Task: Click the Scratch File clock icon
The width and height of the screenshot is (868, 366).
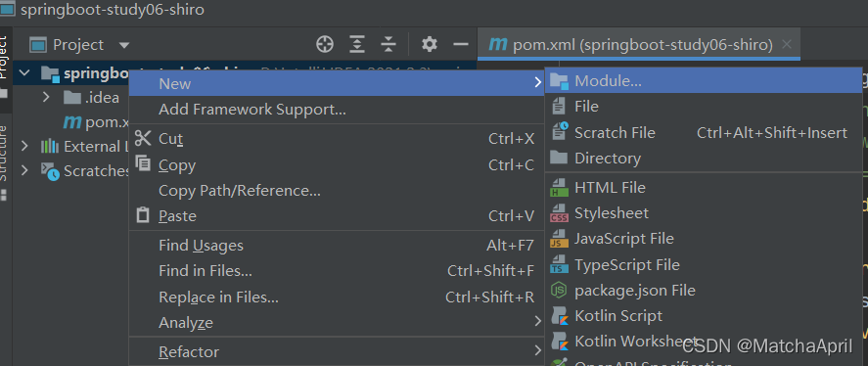Action: pyautogui.click(x=560, y=132)
